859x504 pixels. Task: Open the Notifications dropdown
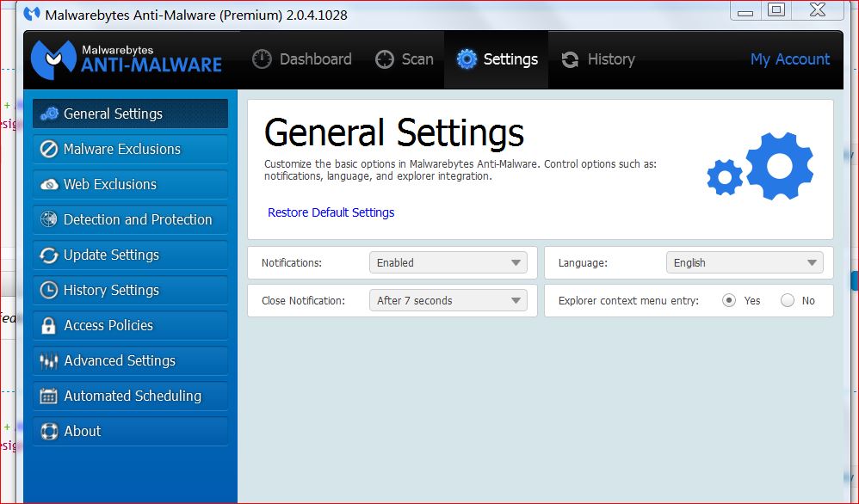tap(448, 262)
